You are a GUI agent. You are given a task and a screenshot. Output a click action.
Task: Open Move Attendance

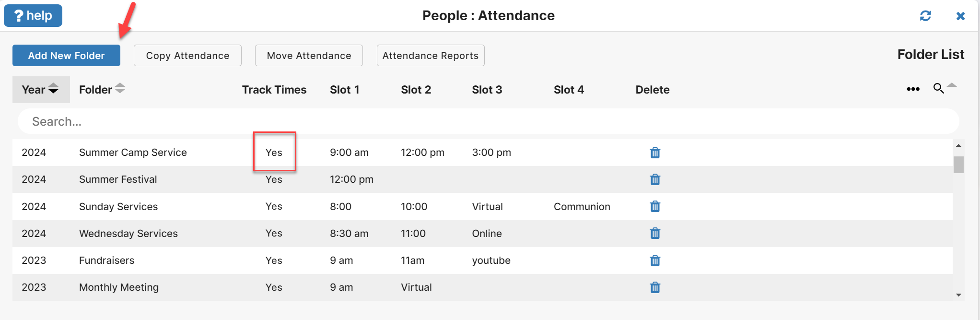tap(309, 56)
